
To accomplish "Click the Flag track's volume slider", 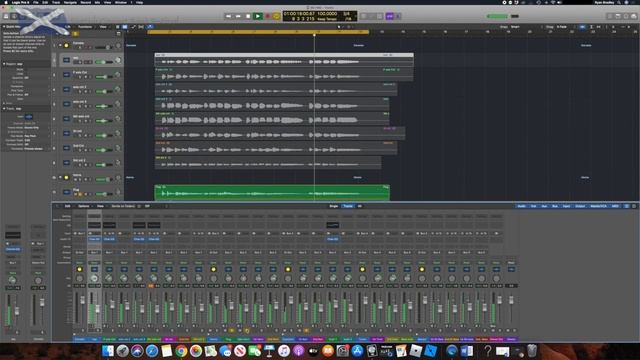I will (103, 194).
